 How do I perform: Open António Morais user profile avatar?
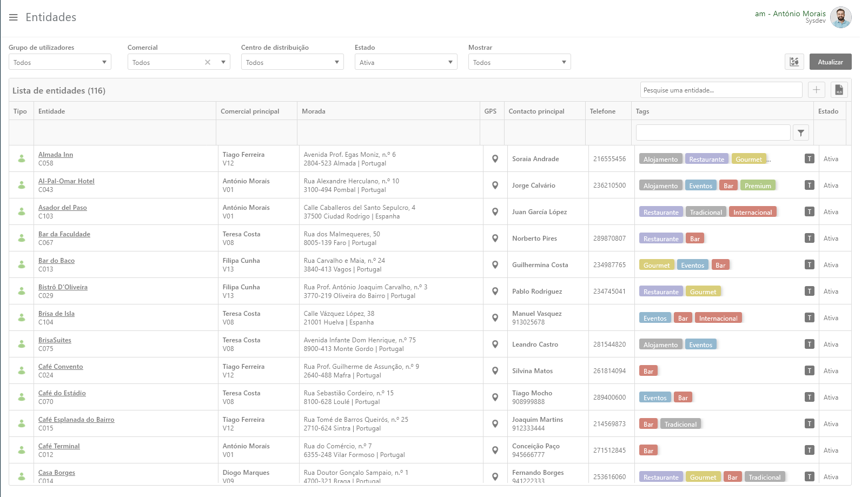(840, 17)
